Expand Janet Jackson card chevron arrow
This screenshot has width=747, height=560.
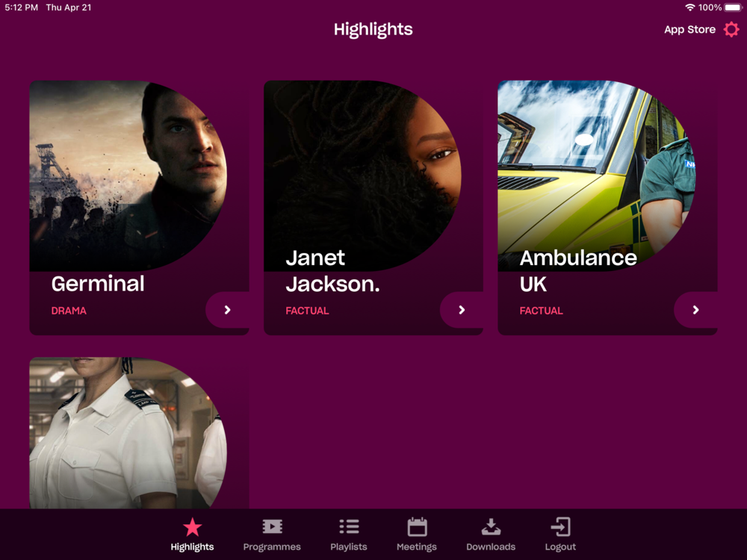(x=461, y=310)
